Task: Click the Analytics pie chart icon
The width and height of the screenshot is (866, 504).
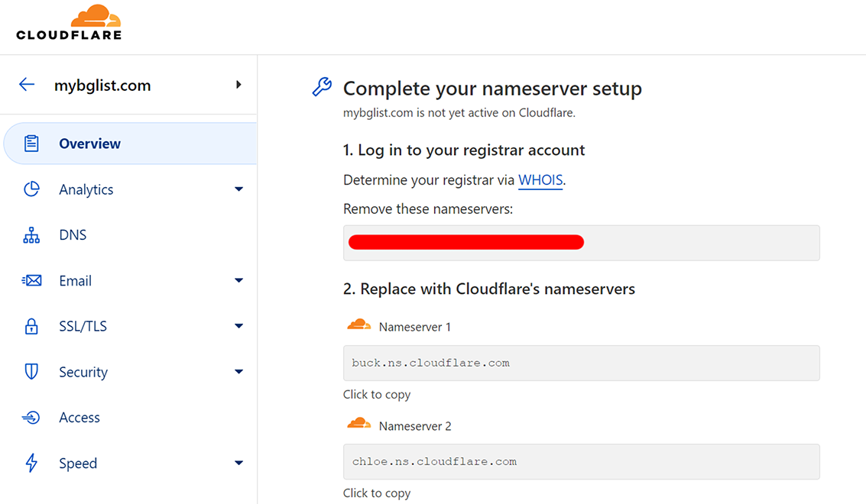Action: (x=31, y=189)
